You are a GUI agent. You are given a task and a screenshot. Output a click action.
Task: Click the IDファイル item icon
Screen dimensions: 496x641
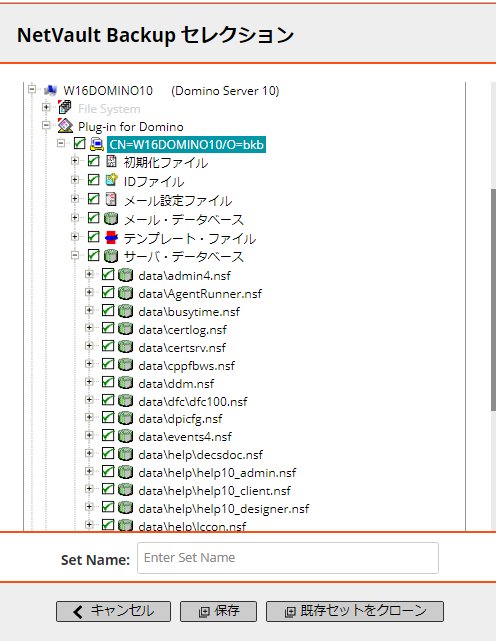tap(111, 180)
